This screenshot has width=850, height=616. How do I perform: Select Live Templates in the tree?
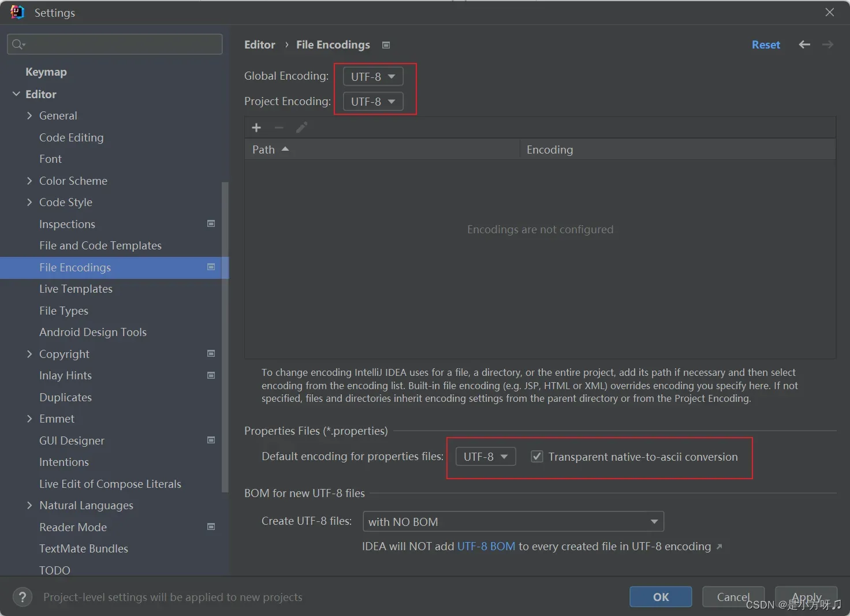(x=76, y=289)
